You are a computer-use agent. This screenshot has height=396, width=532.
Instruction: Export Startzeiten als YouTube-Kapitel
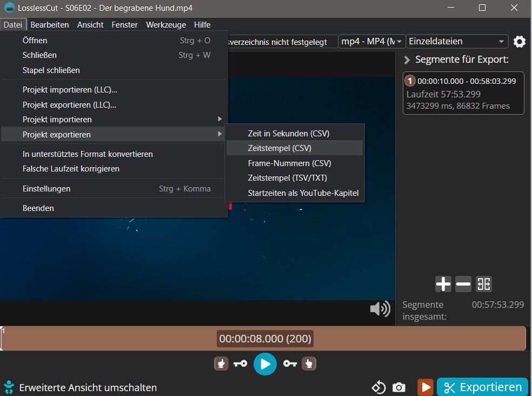pyautogui.click(x=295, y=193)
